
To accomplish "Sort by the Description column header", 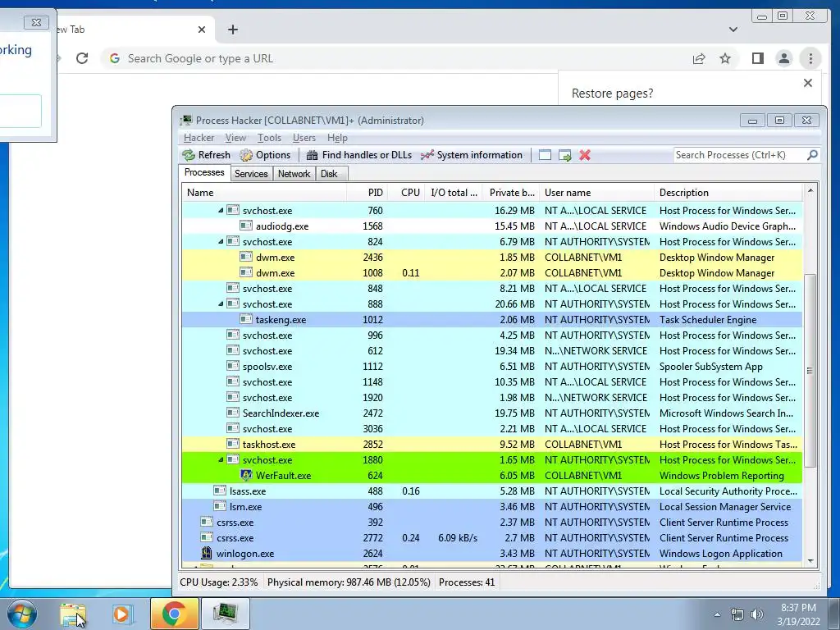I will tap(728, 192).
